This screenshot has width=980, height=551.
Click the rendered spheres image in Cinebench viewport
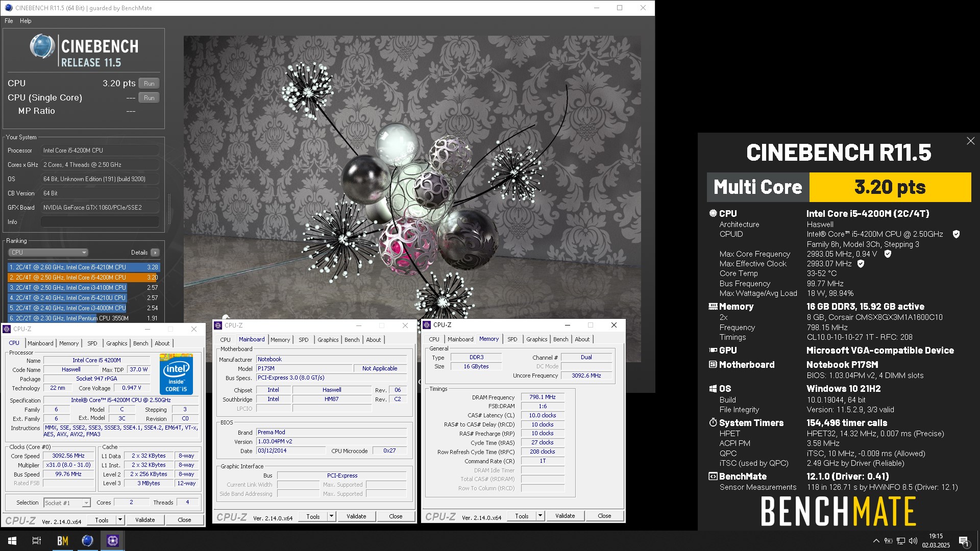(412, 199)
